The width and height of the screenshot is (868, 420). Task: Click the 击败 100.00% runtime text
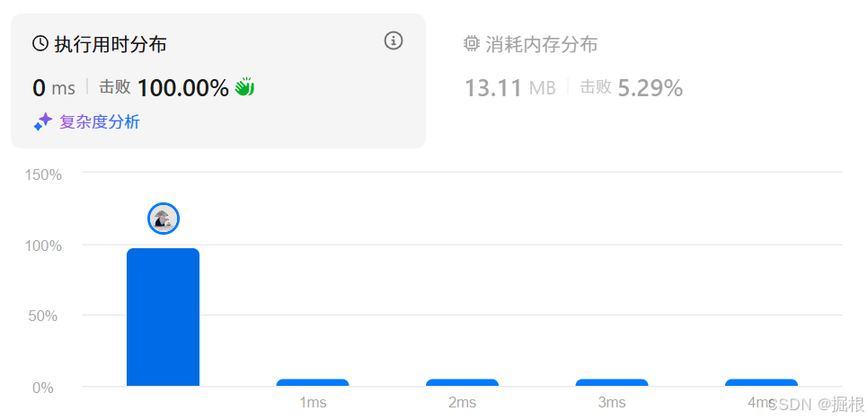click(x=164, y=87)
